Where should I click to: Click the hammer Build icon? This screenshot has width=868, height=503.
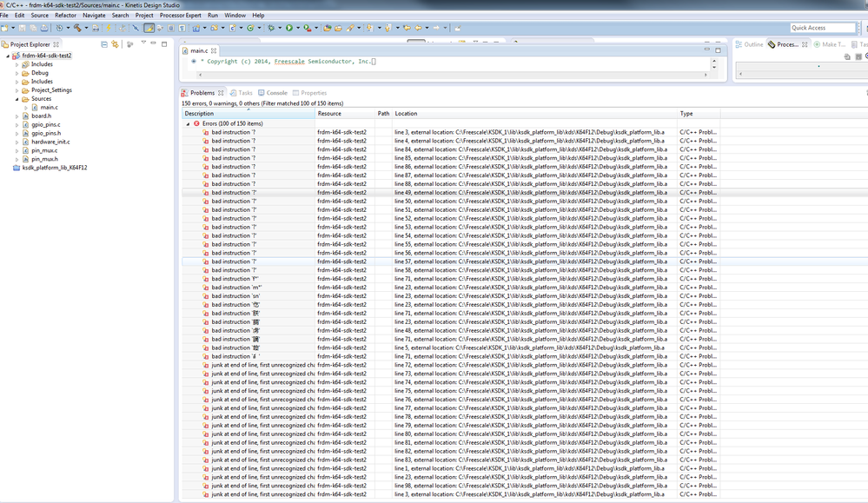[x=77, y=28]
